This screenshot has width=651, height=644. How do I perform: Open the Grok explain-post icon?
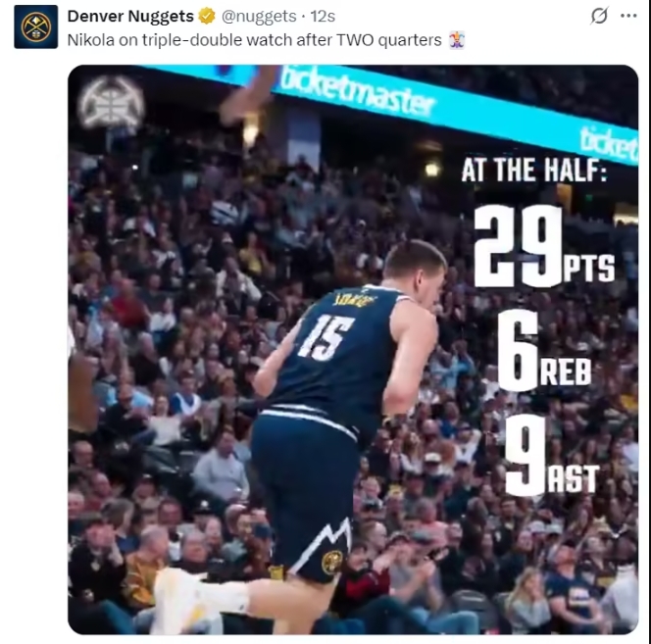[599, 16]
